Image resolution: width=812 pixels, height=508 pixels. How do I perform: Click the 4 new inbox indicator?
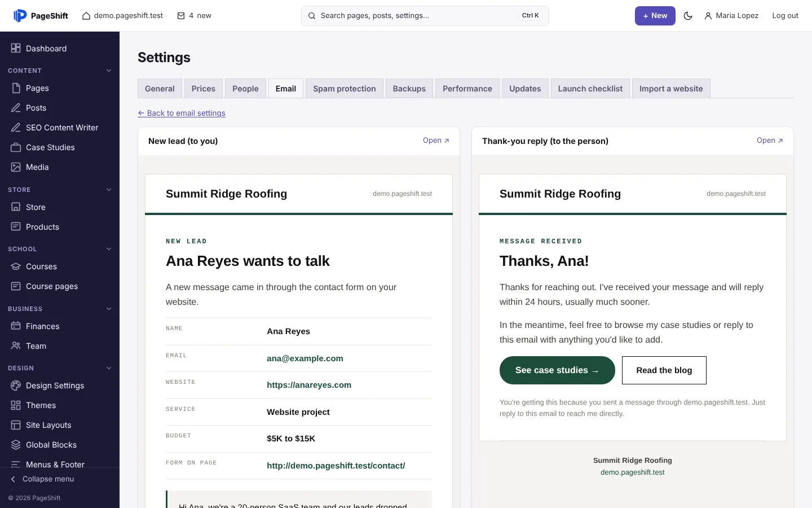195,16
